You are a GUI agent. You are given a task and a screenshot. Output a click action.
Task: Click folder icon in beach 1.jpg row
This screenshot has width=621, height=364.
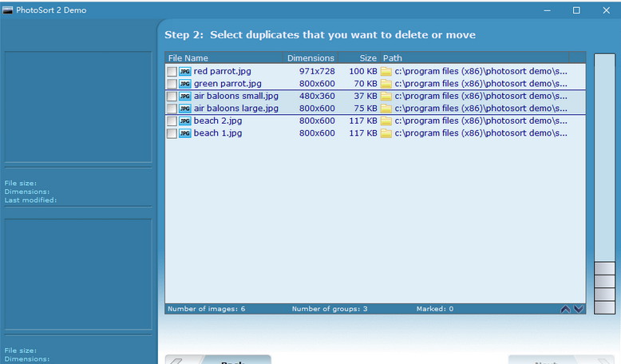tap(386, 133)
